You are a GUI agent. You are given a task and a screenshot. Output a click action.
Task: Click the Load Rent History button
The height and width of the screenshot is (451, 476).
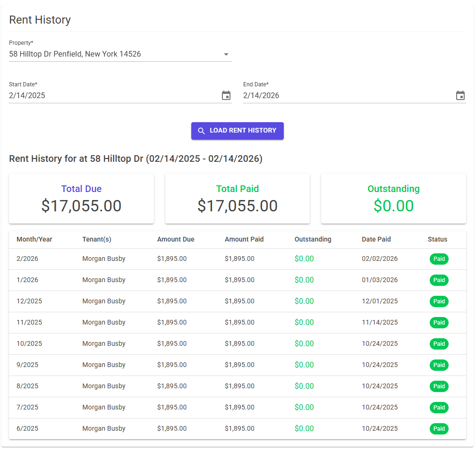pyautogui.click(x=238, y=131)
